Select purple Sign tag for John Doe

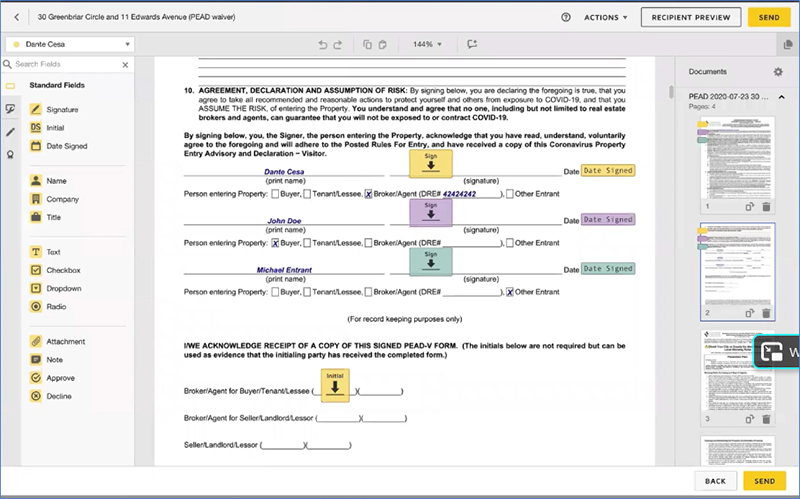click(431, 212)
